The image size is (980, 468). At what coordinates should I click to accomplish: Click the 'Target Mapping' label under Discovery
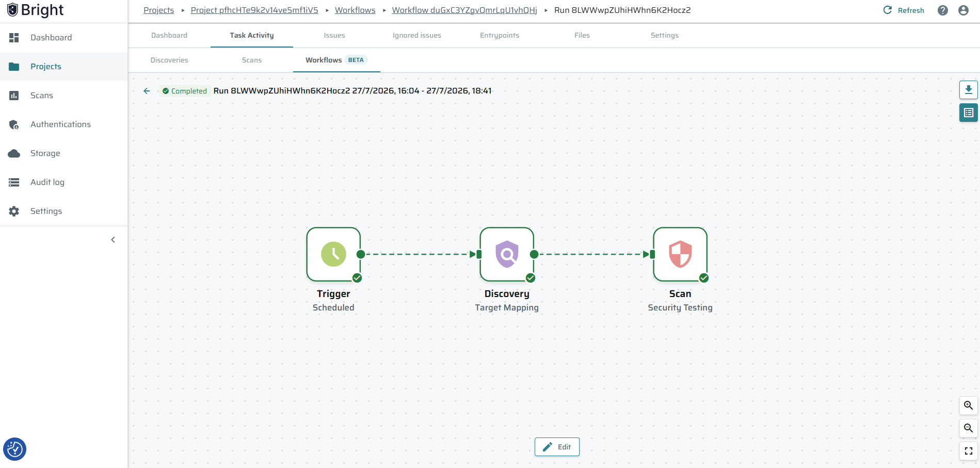(x=507, y=308)
